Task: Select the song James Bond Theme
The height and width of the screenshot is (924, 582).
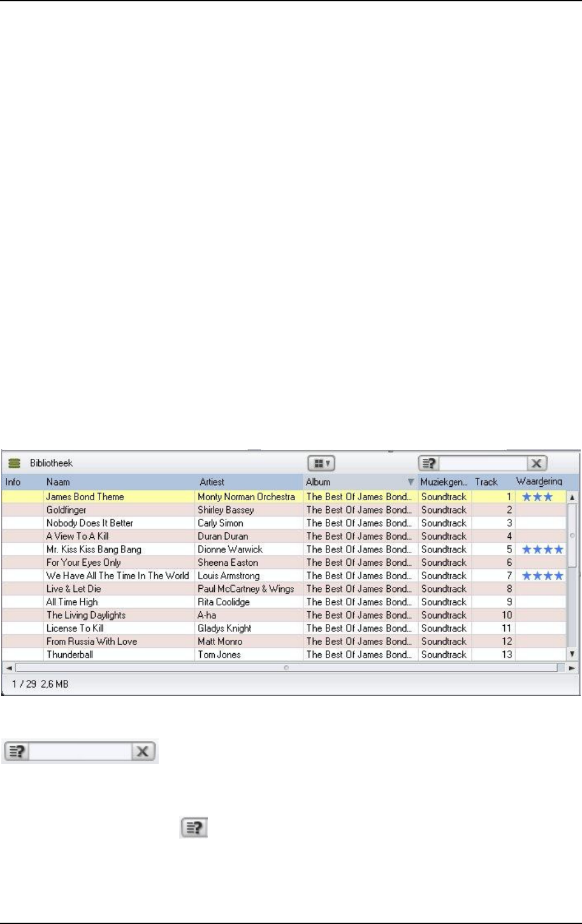Action: click(x=85, y=496)
